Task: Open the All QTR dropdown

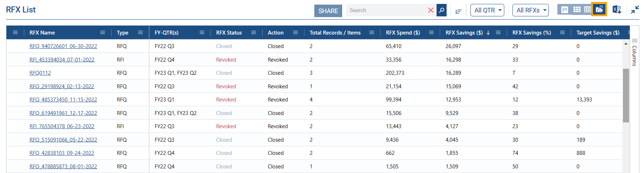Action: coord(487,10)
